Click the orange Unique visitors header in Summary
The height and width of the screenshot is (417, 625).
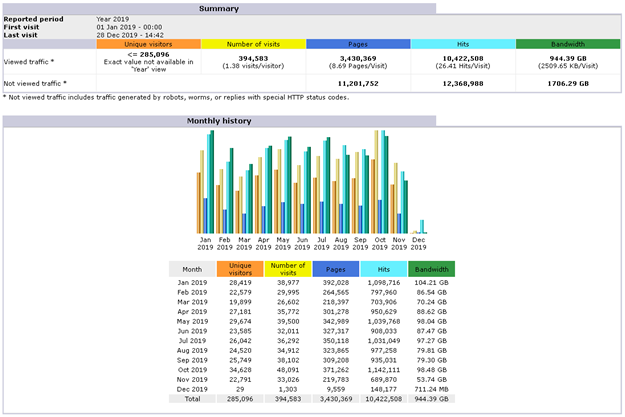tap(148, 45)
